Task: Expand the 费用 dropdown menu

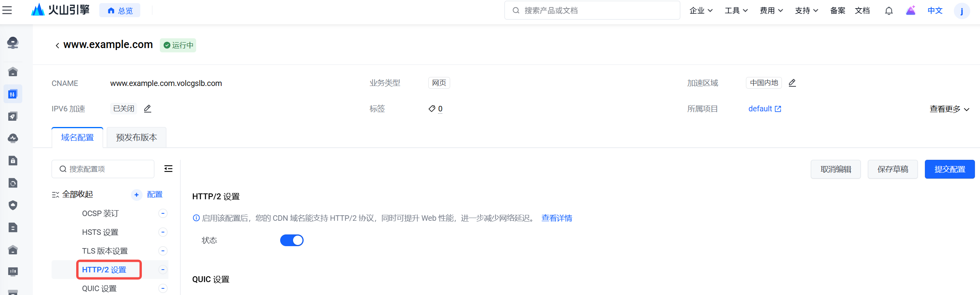Action: 771,11
